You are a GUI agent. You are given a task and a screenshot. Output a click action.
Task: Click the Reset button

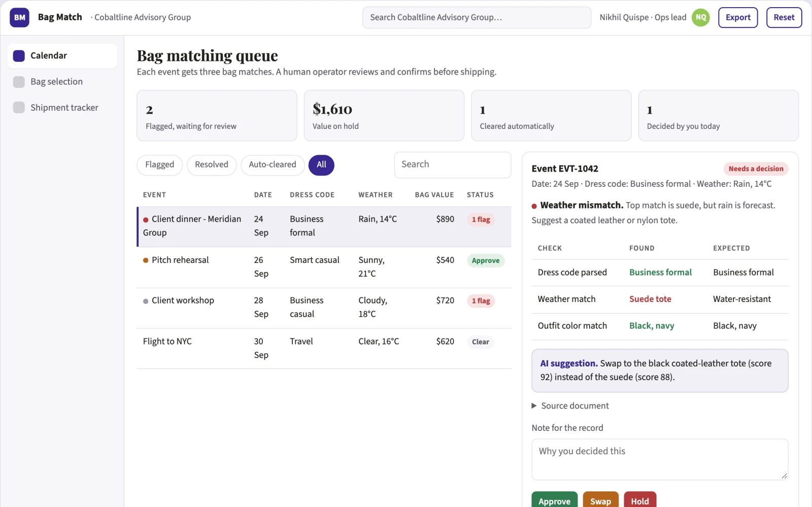(x=784, y=17)
